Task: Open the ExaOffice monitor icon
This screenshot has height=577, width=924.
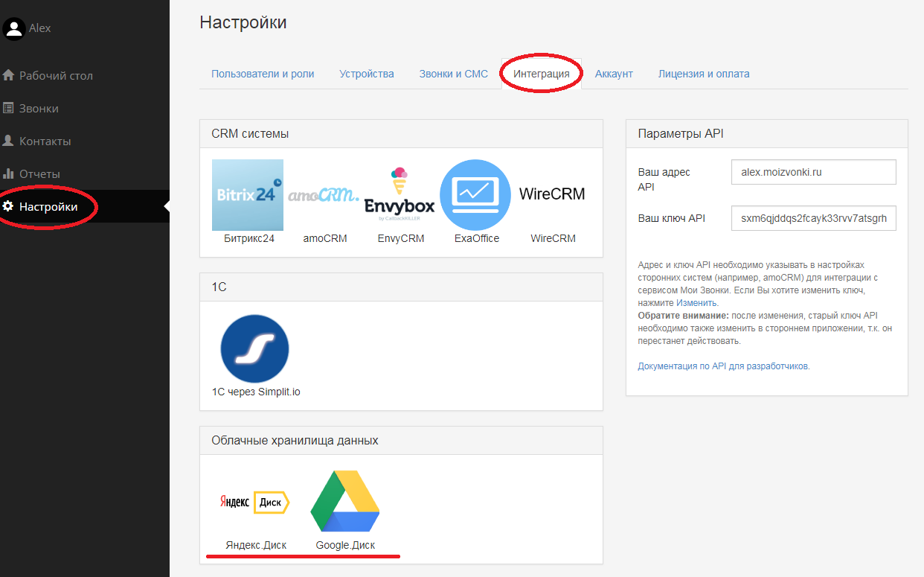Action: (475, 195)
